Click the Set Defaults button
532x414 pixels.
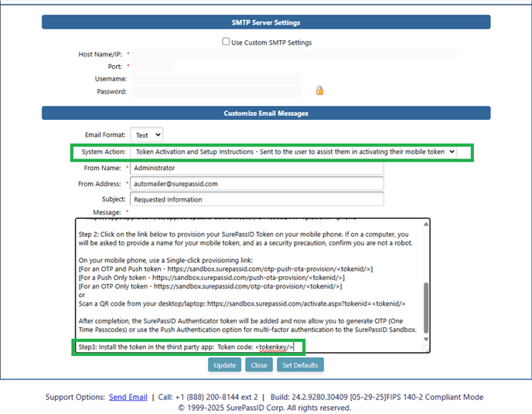(300, 365)
